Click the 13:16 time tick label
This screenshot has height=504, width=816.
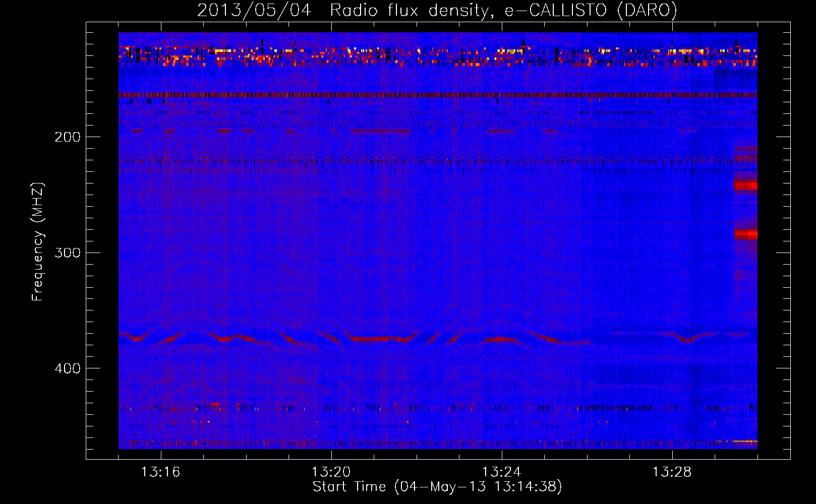point(160,472)
